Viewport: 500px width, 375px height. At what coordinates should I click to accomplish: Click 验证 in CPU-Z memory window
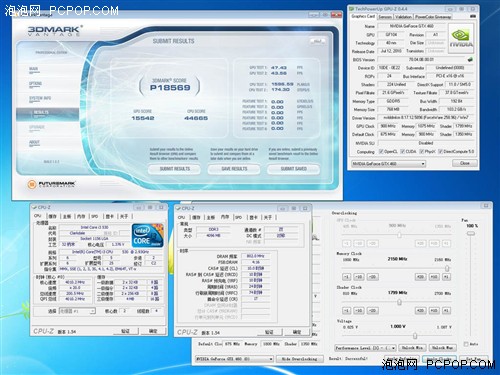tap(269, 332)
